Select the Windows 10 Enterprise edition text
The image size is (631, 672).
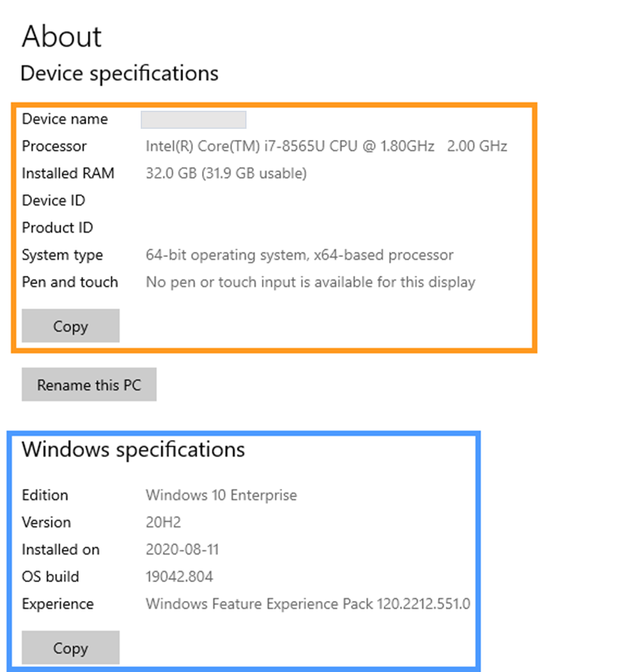pos(221,495)
